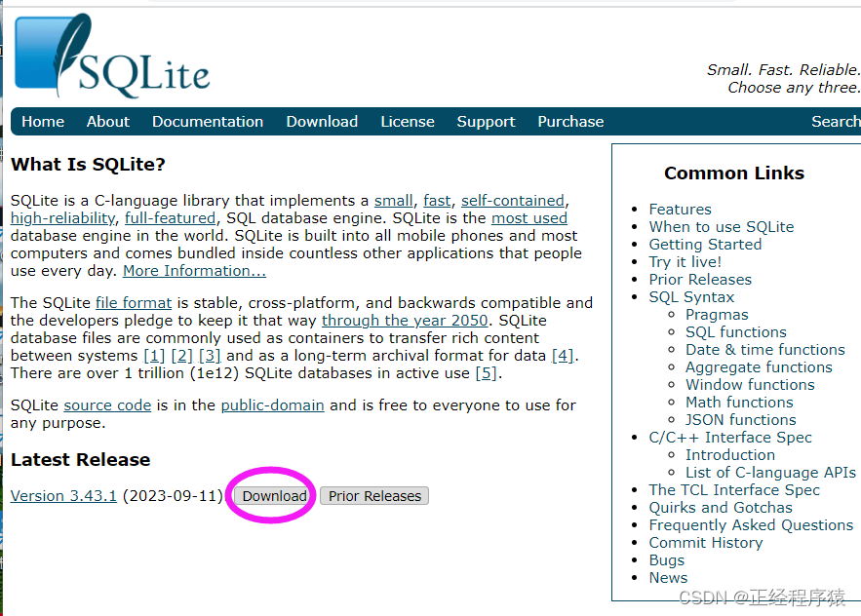The height and width of the screenshot is (616, 861).
Task: Click the SQLite logo image
Action: [112, 56]
